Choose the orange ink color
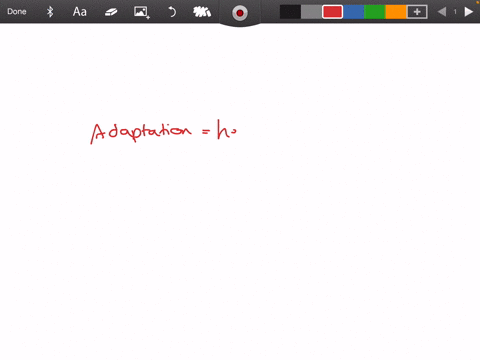Screen dimensions: 480x360 pos(396,12)
